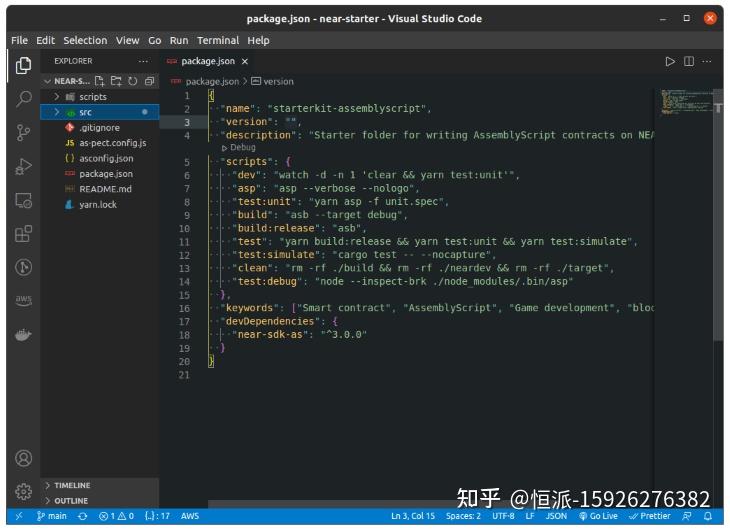The image size is (730, 531).
Task: Open the Help menu
Action: pos(258,40)
